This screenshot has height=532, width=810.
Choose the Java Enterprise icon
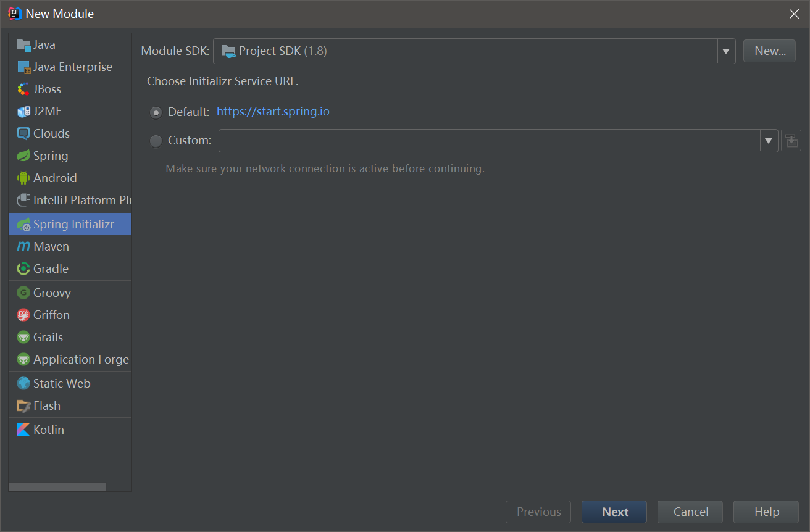23,67
